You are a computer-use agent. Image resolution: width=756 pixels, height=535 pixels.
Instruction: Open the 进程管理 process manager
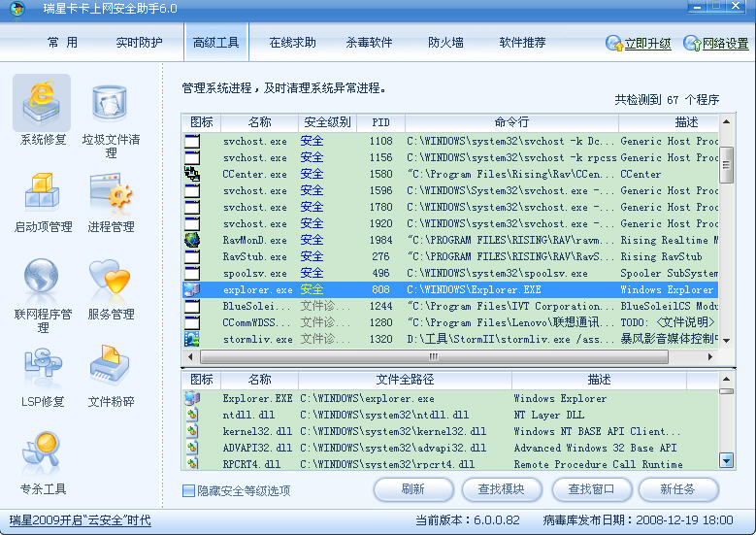click(111, 203)
